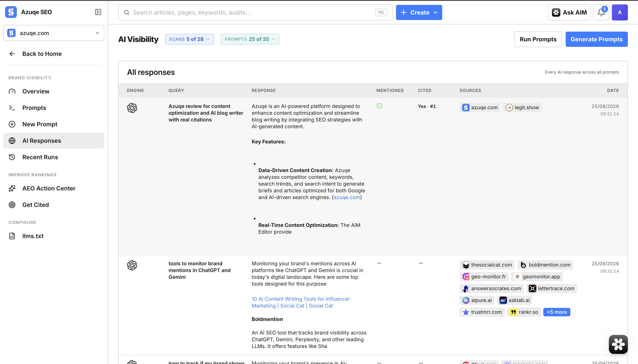This screenshot has height=364, width=638.
Task: Open lettertrace.com source chip
Action: 551,288
